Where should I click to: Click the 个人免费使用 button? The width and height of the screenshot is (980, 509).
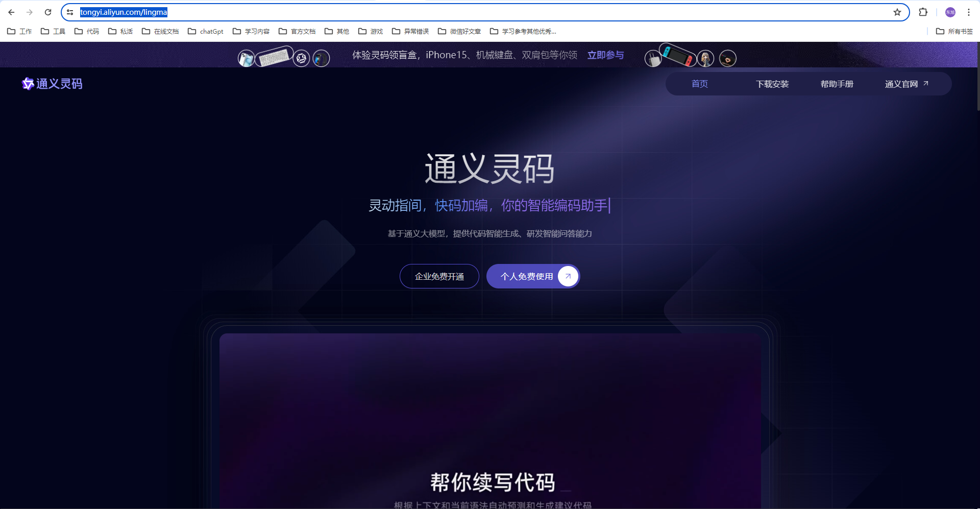[x=533, y=276]
